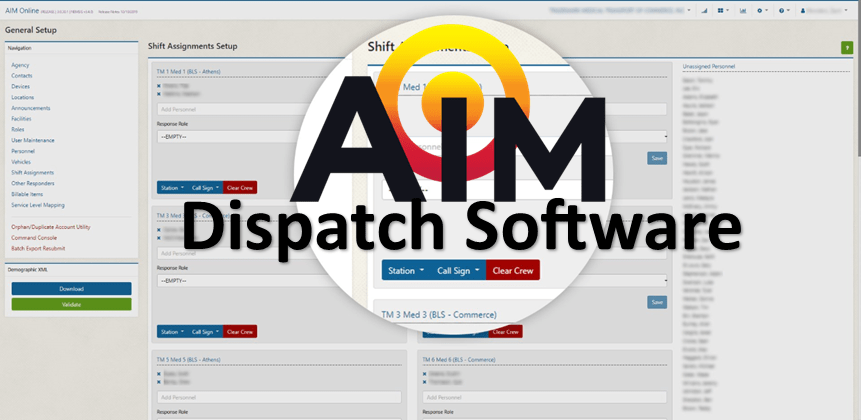Remove second crew member from TM 1 Med 1
The height and width of the screenshot is (420, 861).
tap(159, 94)
